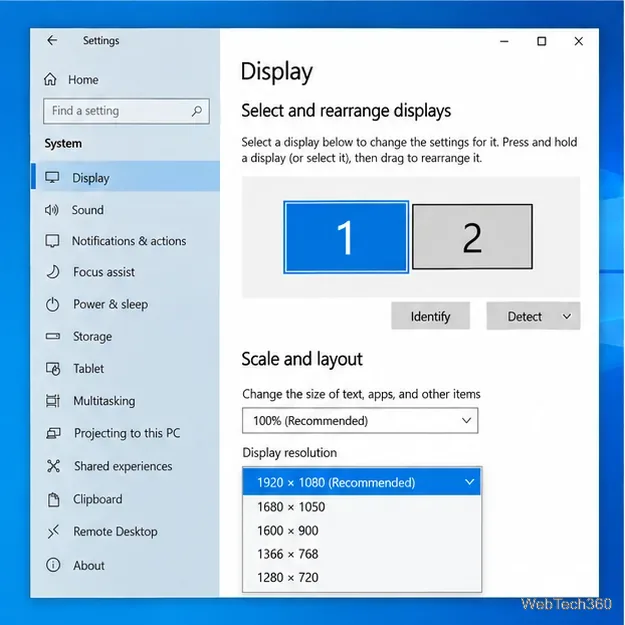
Task: Click the About info icon
Action: pos(53,565)
